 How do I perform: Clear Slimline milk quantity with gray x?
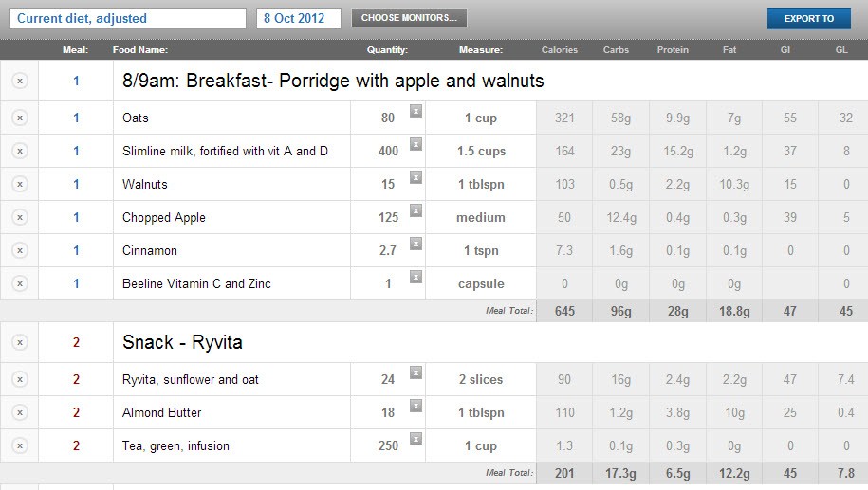pos(416,144)
